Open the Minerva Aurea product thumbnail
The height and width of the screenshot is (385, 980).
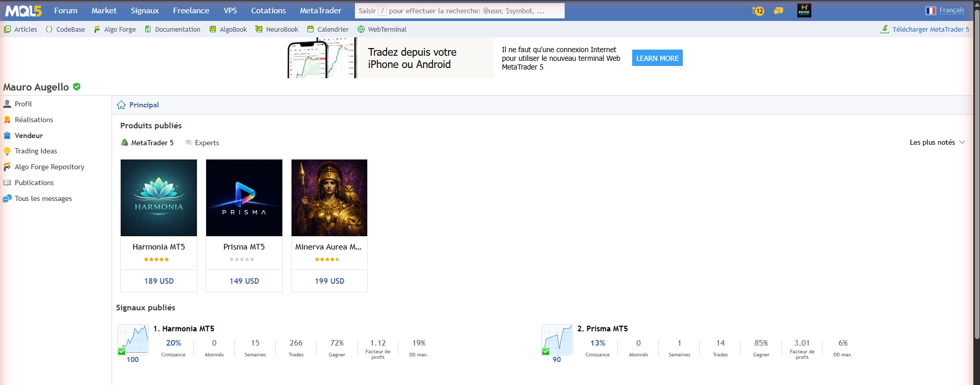tap(329, 198)
